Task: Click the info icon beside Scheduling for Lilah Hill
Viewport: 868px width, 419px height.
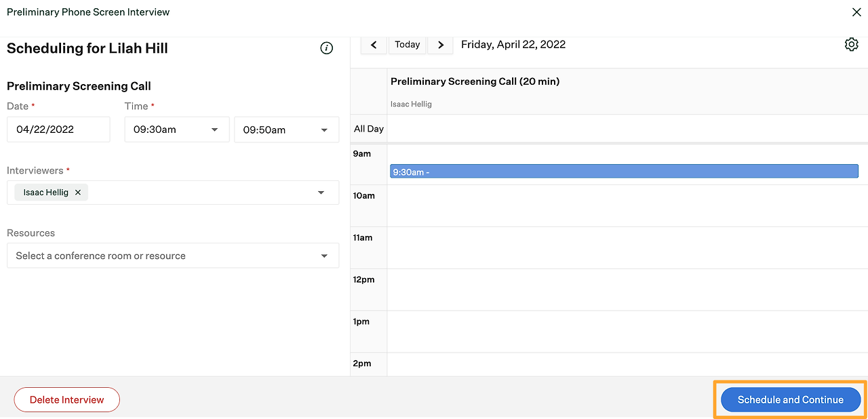Action: (x=327, y=48)
